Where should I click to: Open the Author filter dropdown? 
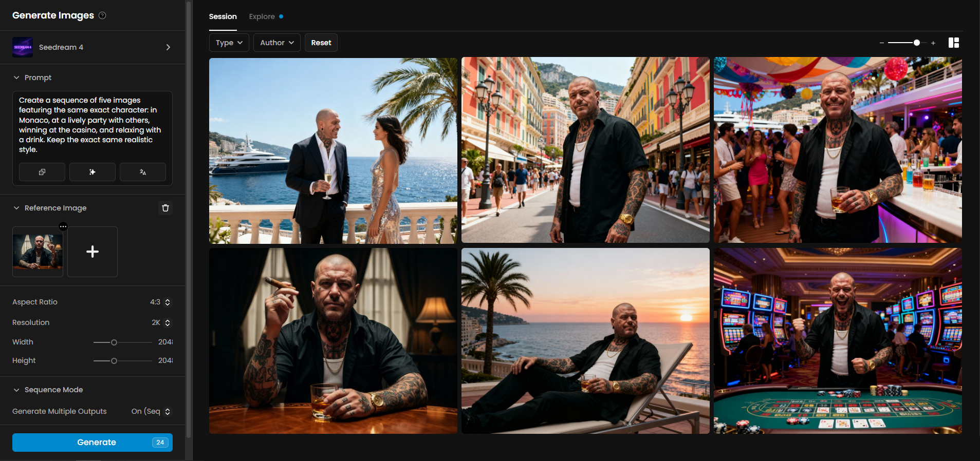coord(276,43)
